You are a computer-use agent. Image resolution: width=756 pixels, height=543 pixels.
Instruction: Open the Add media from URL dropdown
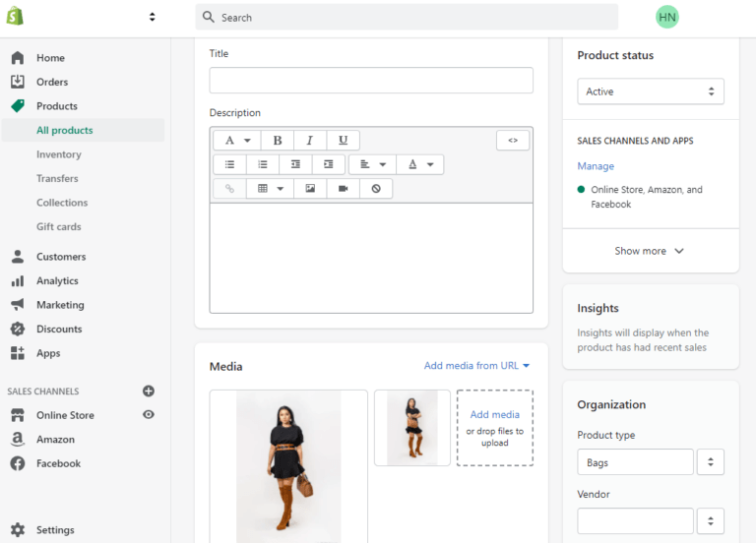click(476, 366)
